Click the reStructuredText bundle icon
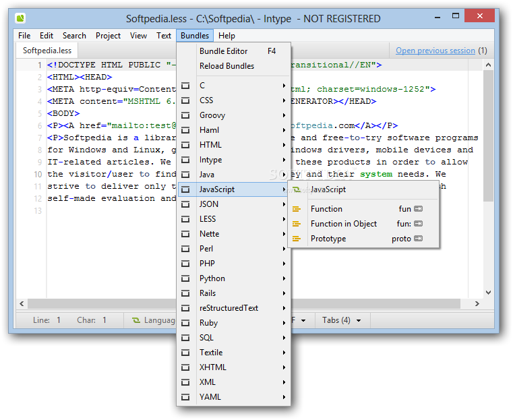This screenshot has width=513, height=420. pyautogui.click(x=185, y=308)
